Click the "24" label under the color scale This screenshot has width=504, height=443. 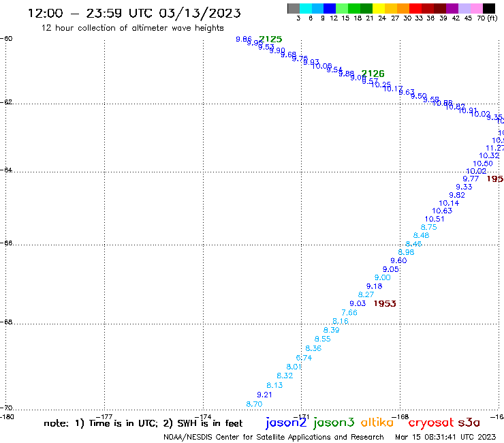tap(382, 18)
